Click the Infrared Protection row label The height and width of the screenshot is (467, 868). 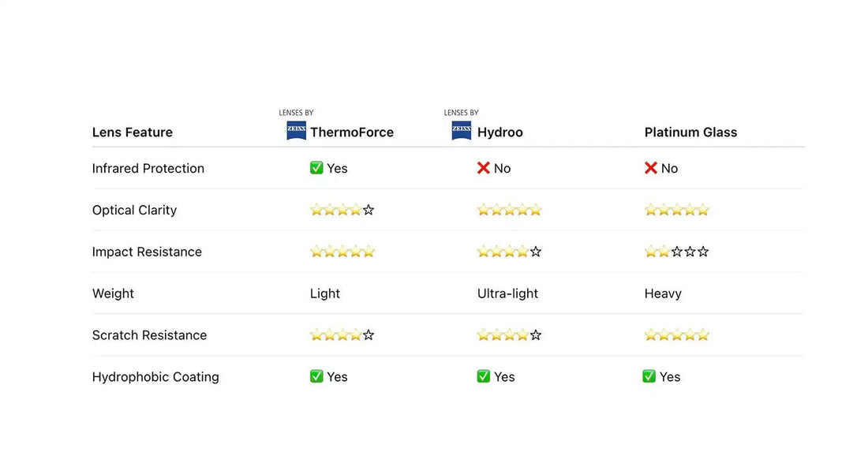point(148,168)
